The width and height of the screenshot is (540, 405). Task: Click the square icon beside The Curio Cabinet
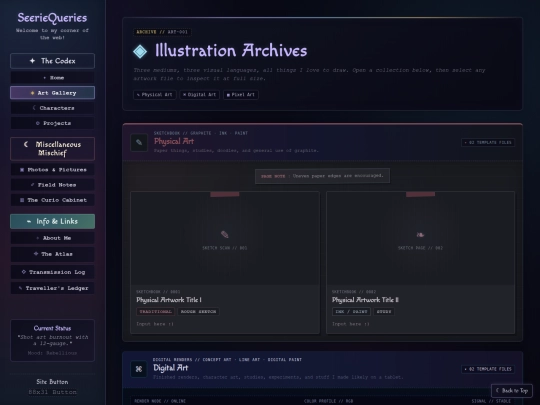(22, 200)
